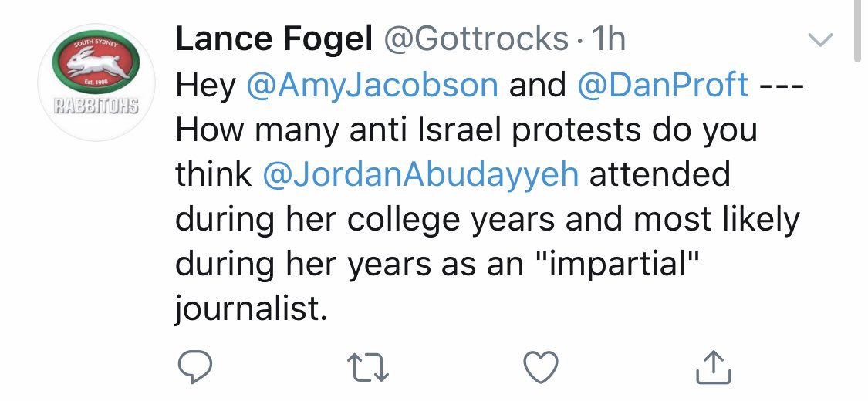This screenshot has height=401, width=868.
Task: Click the word "journalist." in the tweet
Action: coord(247,308)
